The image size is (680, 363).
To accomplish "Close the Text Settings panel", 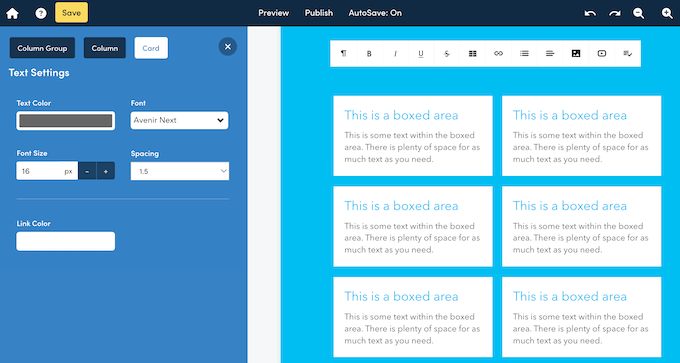I will [228, 46].
